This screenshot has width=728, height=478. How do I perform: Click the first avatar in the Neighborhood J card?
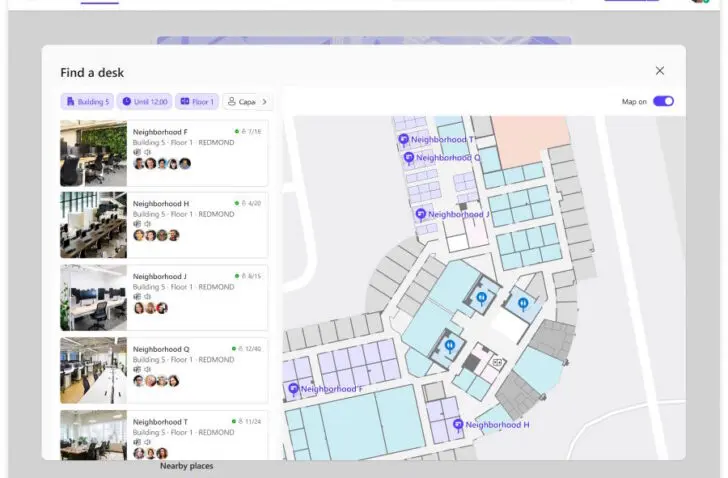coord(139,308)
